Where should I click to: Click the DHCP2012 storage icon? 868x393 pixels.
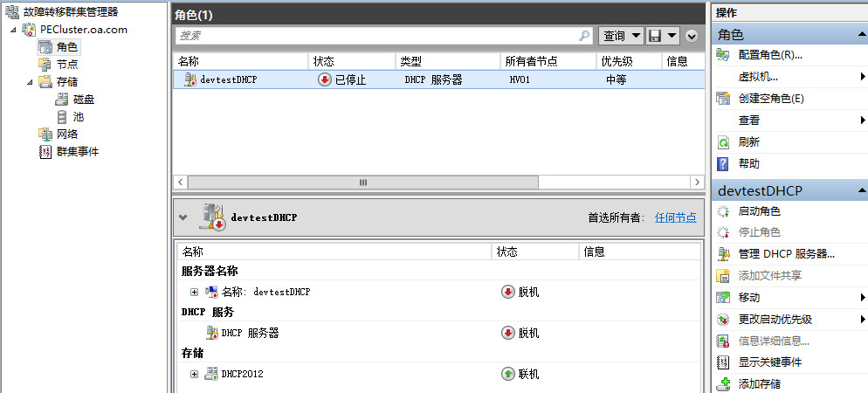(x=211, y=374)
